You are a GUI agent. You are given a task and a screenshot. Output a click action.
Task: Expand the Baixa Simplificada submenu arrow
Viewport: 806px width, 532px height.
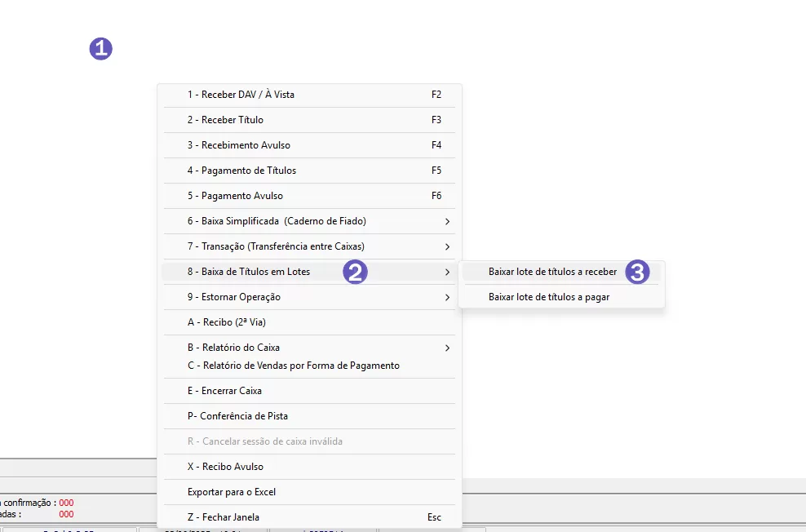447,221
